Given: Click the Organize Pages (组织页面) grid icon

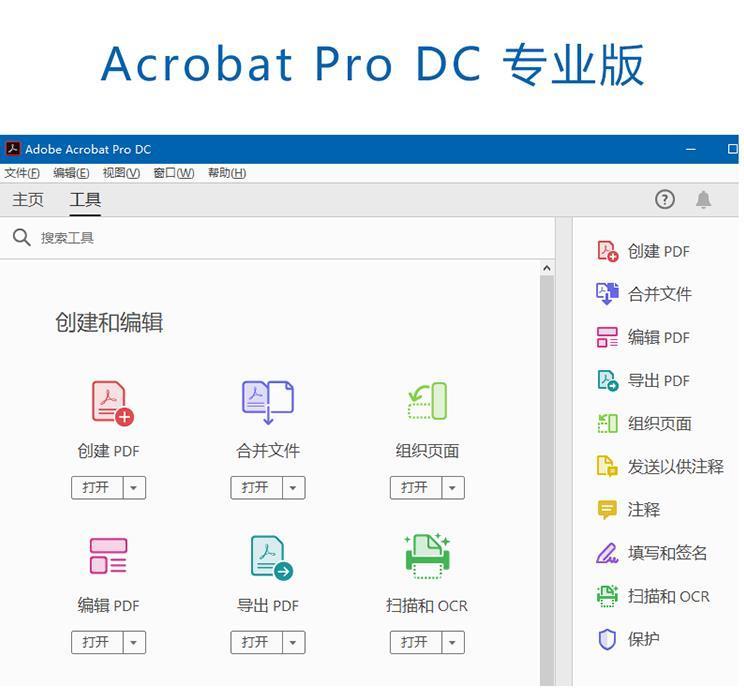Looking at the screenshot, I should [x=428, y=401].
